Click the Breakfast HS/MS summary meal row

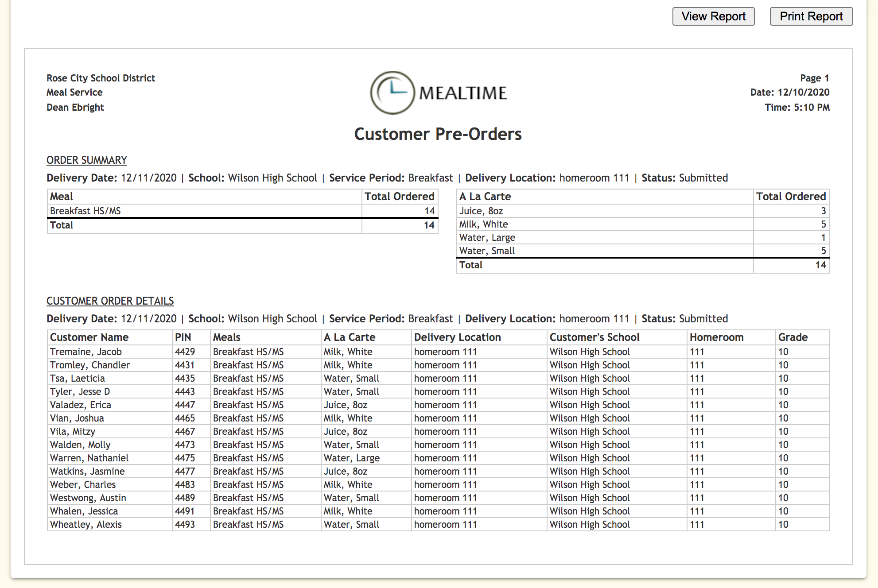[85, 211]
